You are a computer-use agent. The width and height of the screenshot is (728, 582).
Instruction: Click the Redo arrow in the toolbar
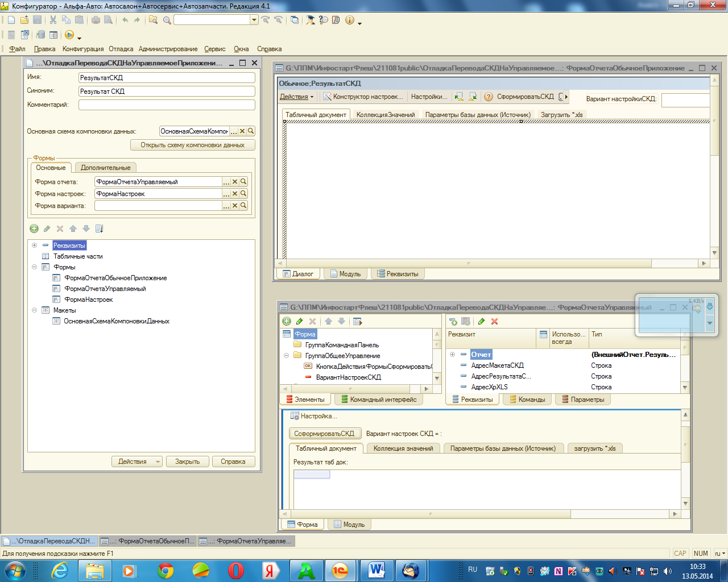point(137,20)
